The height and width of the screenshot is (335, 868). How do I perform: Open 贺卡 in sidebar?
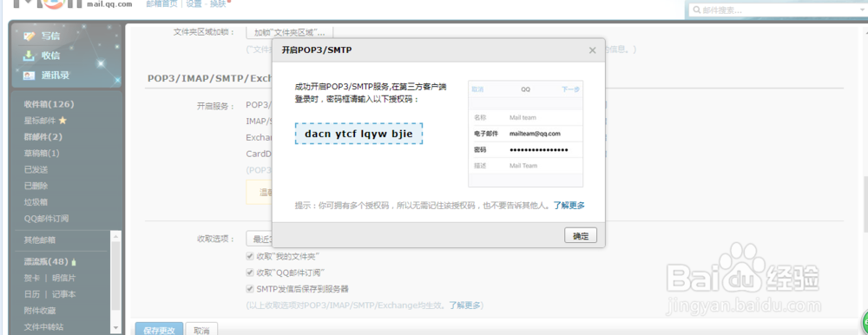[31, 278]
